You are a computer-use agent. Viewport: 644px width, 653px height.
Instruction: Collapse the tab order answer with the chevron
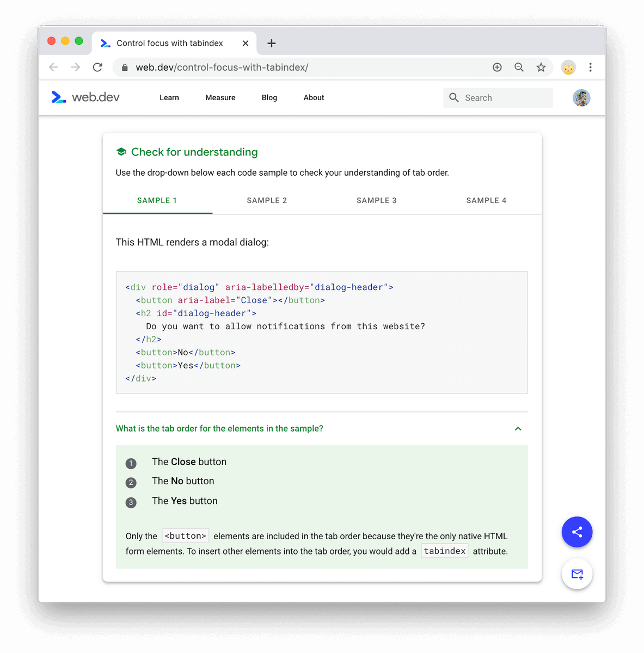point(518,429)
